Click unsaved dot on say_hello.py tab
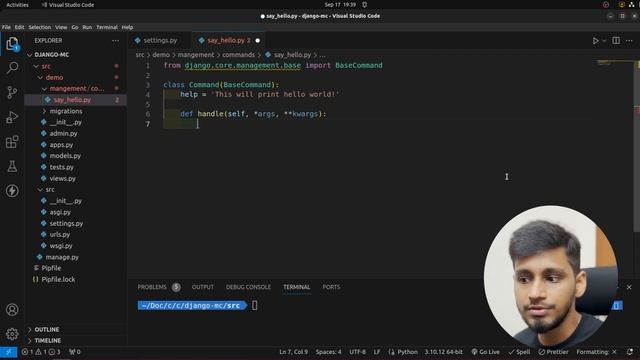This screenshot has height=360, width=640. tap(258, 40)
